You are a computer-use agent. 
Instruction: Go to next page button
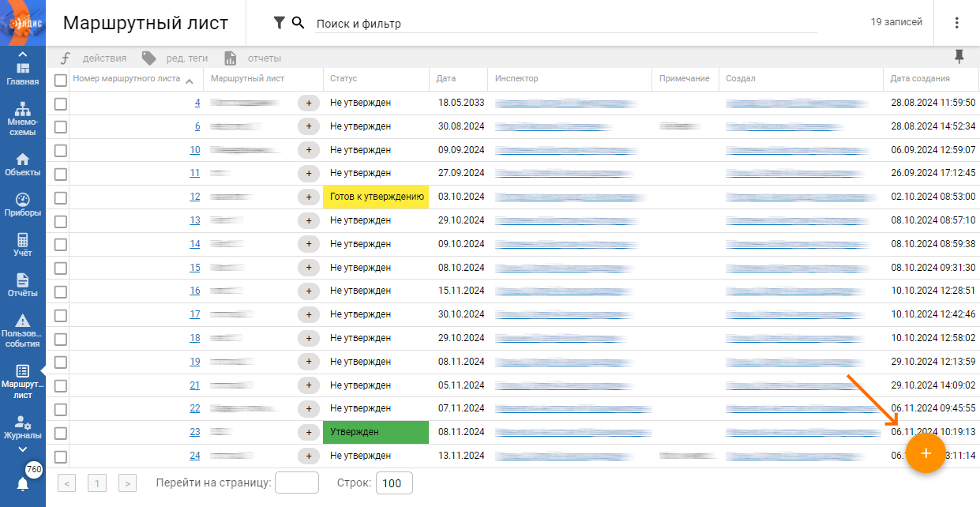[x=127, y=483]
